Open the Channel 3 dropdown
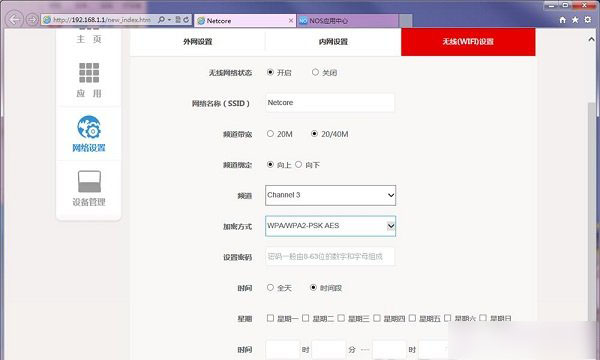Screen dimensions: 600x360 click(330, 195)
